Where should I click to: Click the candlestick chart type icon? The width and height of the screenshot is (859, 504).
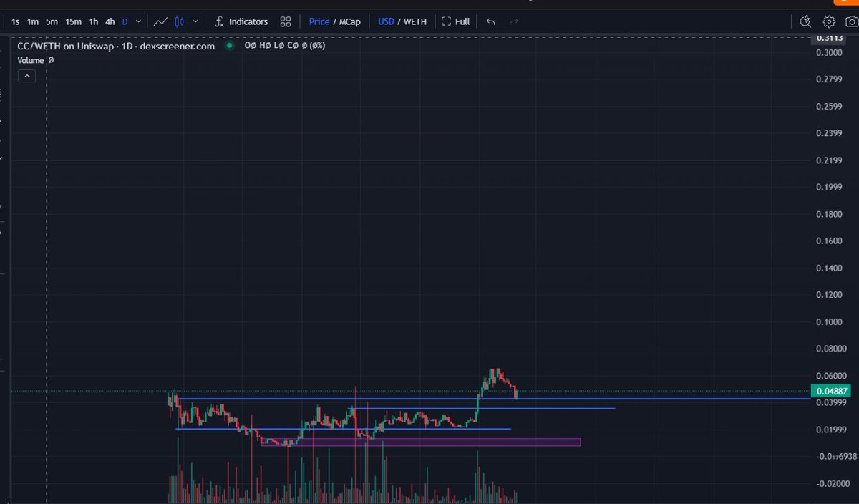(180, 21)
